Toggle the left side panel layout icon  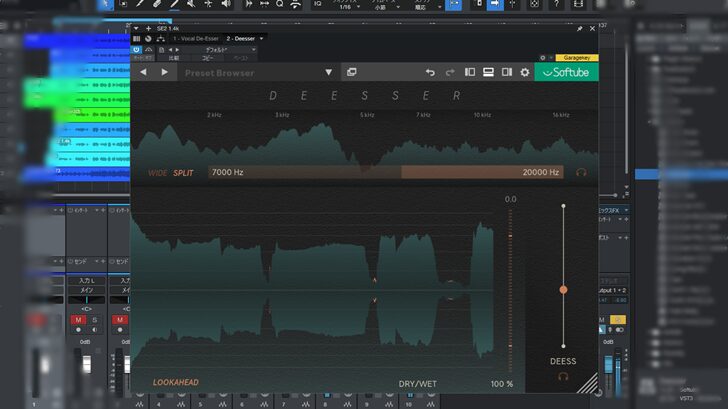[470, 72]
